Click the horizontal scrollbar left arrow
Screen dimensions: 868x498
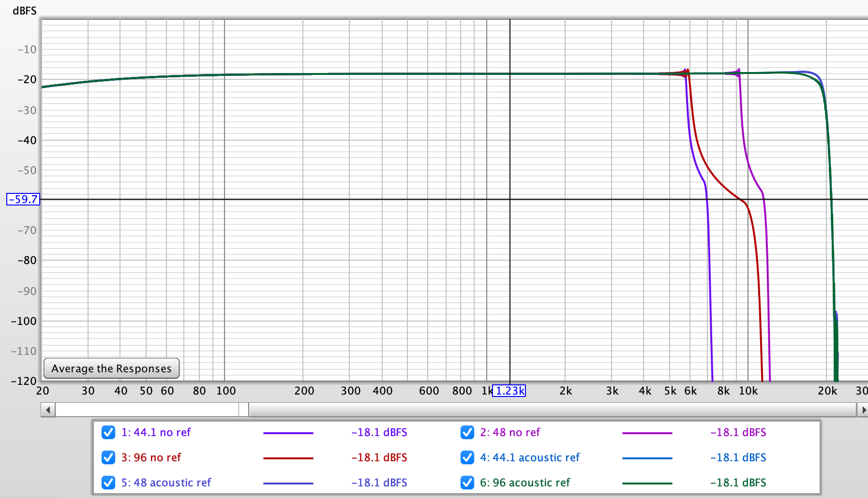(x=48, y=410)
